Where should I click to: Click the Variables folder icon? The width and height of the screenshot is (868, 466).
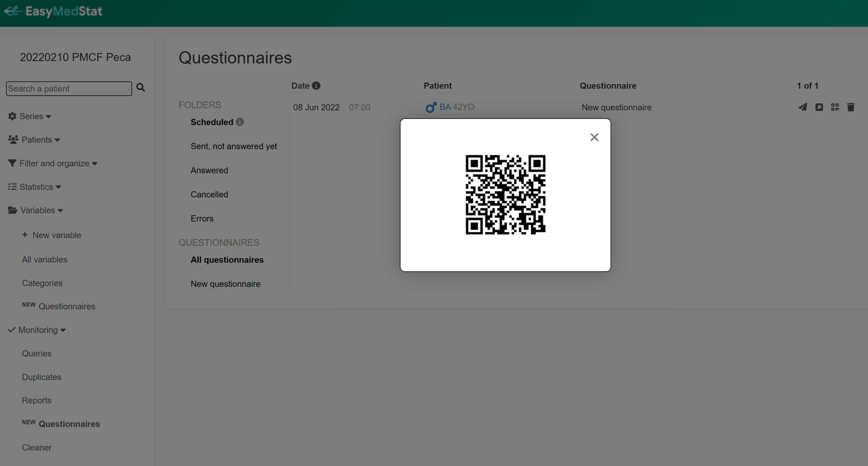[x=13, y=210]
